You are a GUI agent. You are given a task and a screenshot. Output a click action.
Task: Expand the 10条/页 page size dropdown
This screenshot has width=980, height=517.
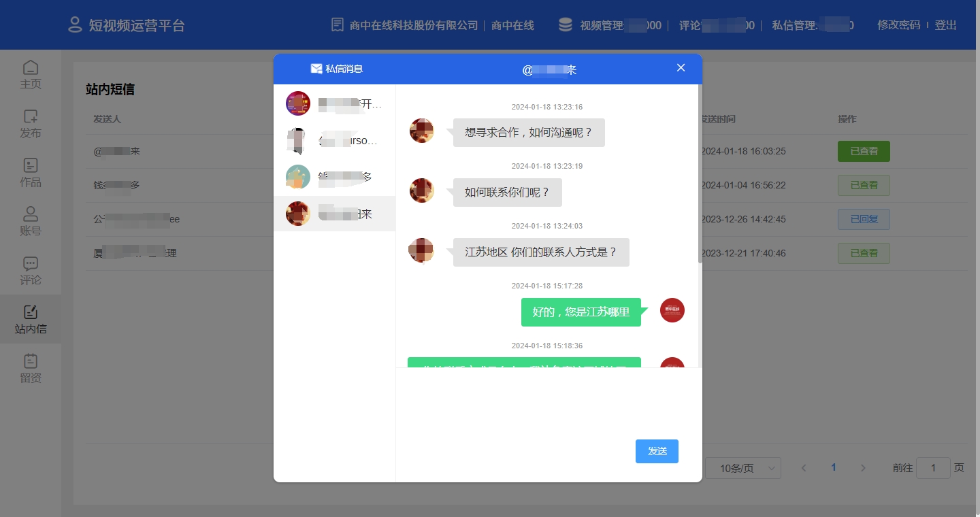[x=742, y=468]
